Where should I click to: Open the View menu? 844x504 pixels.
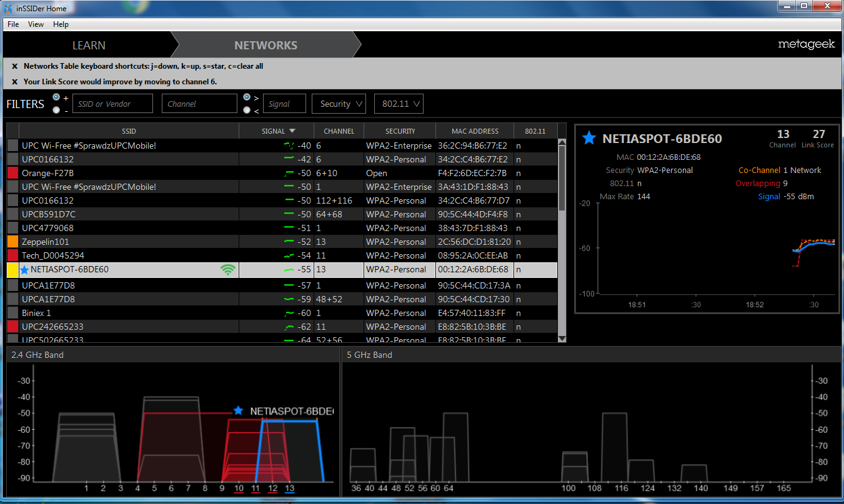[x=36, y=24]
